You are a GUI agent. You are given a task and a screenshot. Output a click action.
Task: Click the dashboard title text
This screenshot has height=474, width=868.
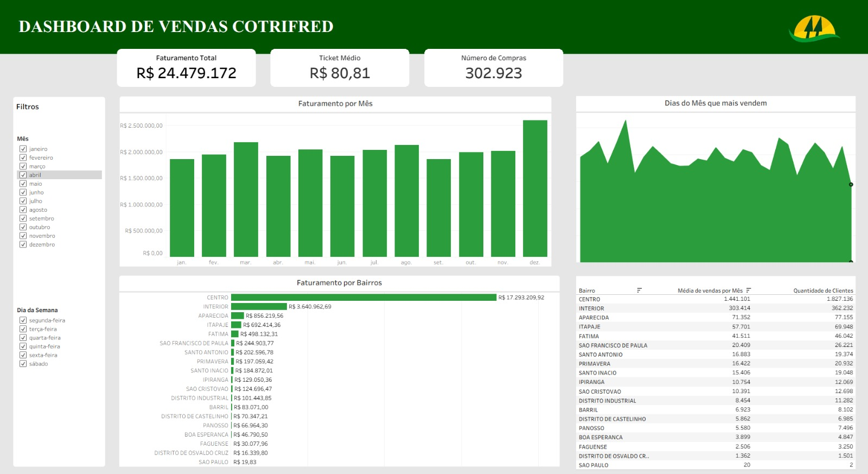tap(176, 27)
